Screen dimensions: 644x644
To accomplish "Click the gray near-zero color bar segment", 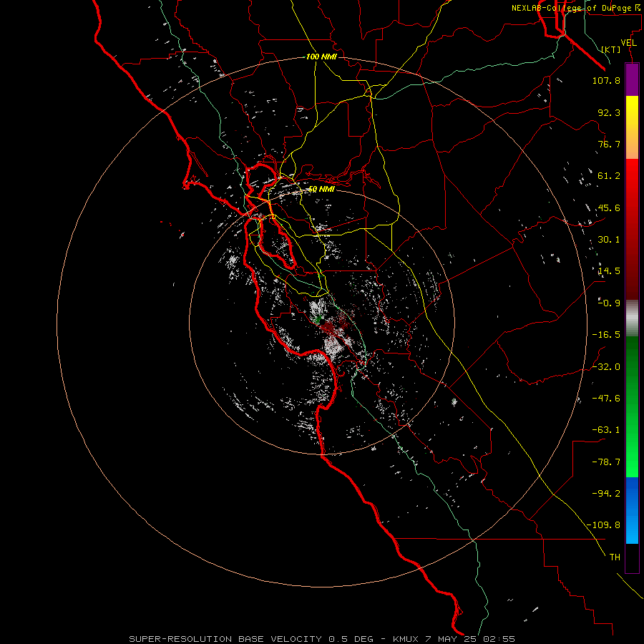I will click(632, 318).
